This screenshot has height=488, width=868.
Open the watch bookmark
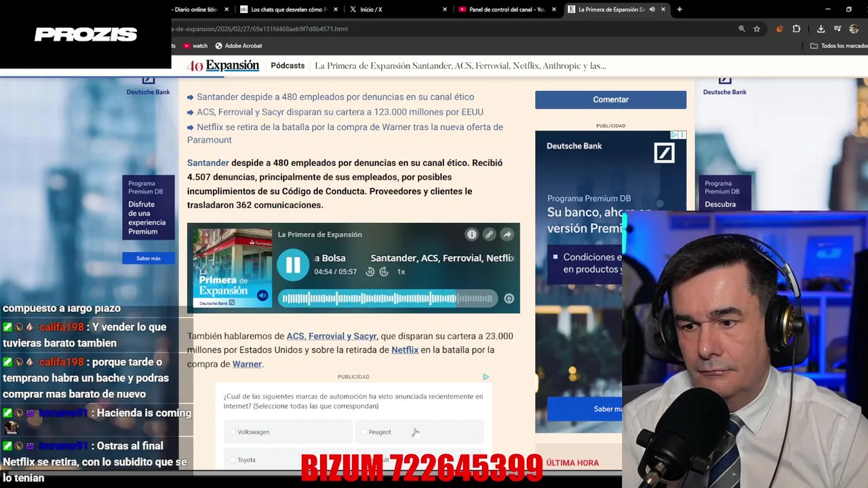195,46
